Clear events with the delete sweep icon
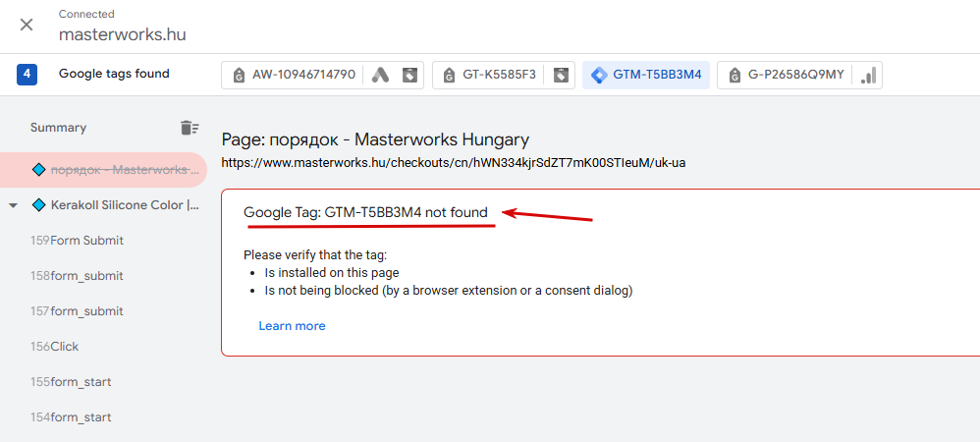Viewport: 980px width, 442px height. click(190, 128)
